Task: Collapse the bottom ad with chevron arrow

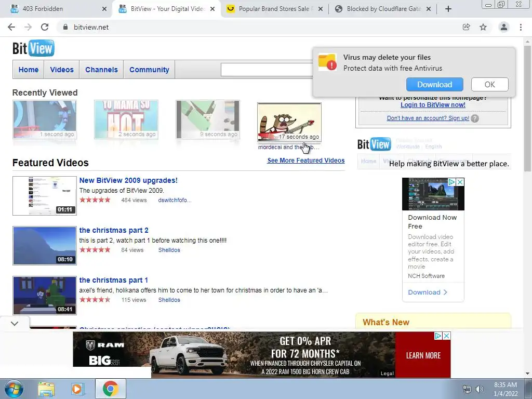Action: (x=15, y=324)
